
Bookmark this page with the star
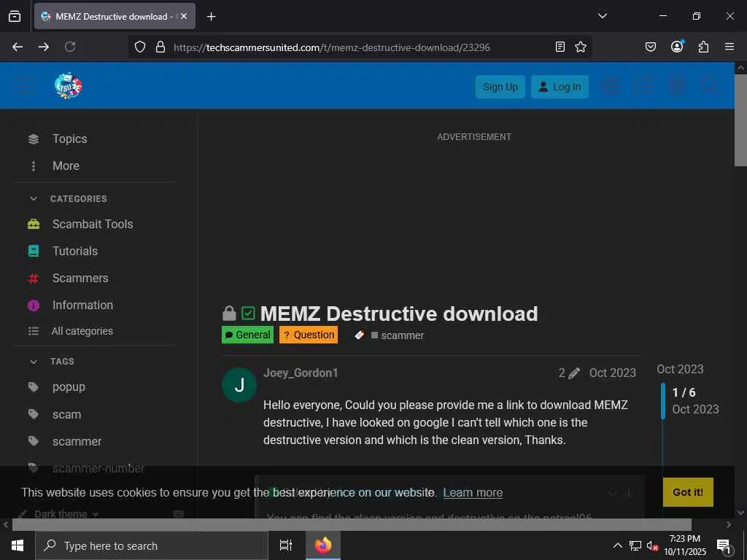coord(581,47)
